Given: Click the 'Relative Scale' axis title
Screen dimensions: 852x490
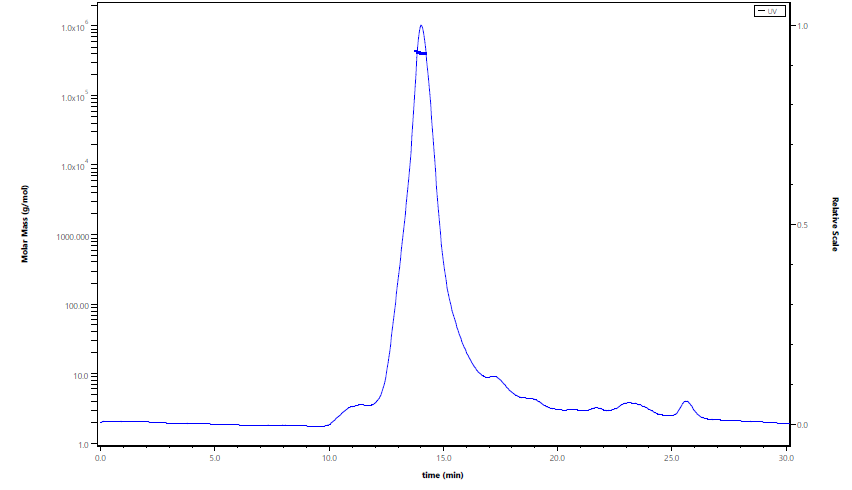Looking at the screenshot, I should coord(835,224).
